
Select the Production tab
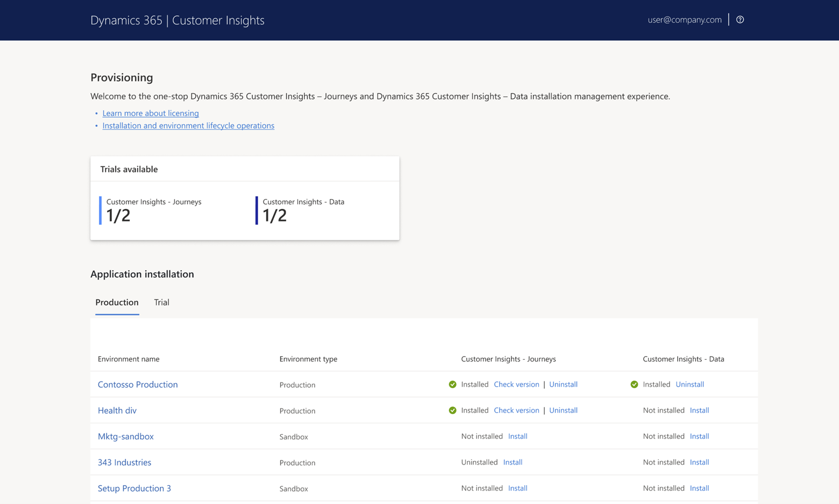click(x=117, y=302)
